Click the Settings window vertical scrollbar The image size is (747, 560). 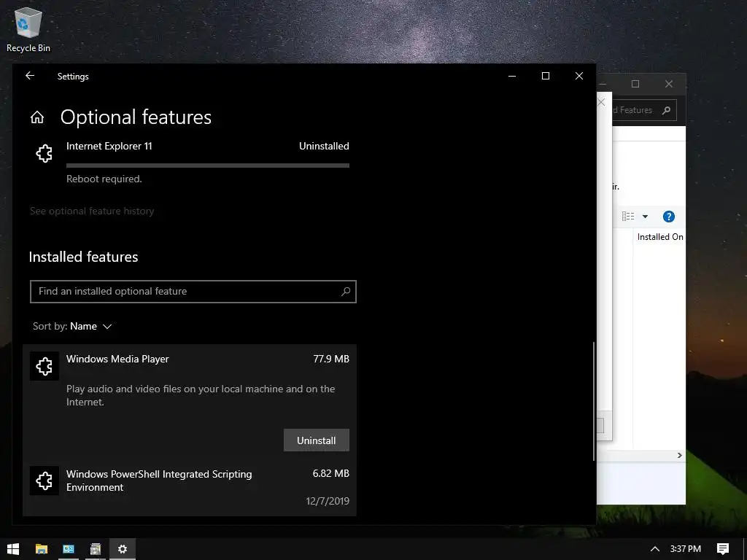click(594, 401)
